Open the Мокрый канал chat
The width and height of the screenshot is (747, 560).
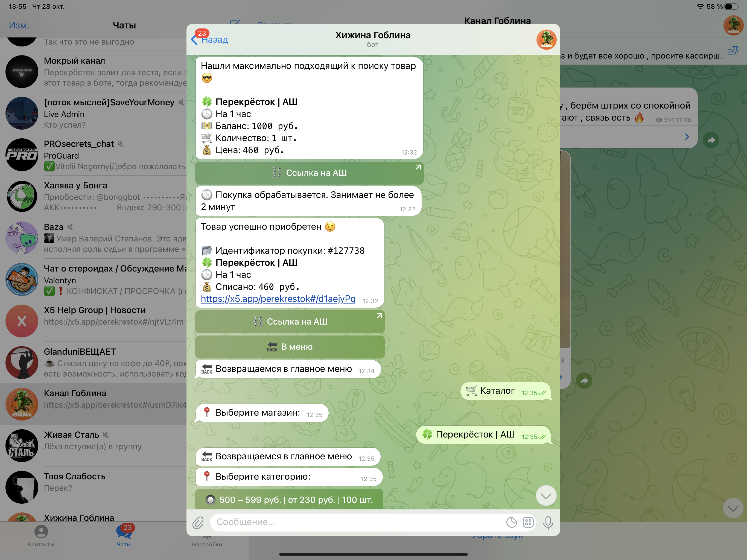coord(93,72)
